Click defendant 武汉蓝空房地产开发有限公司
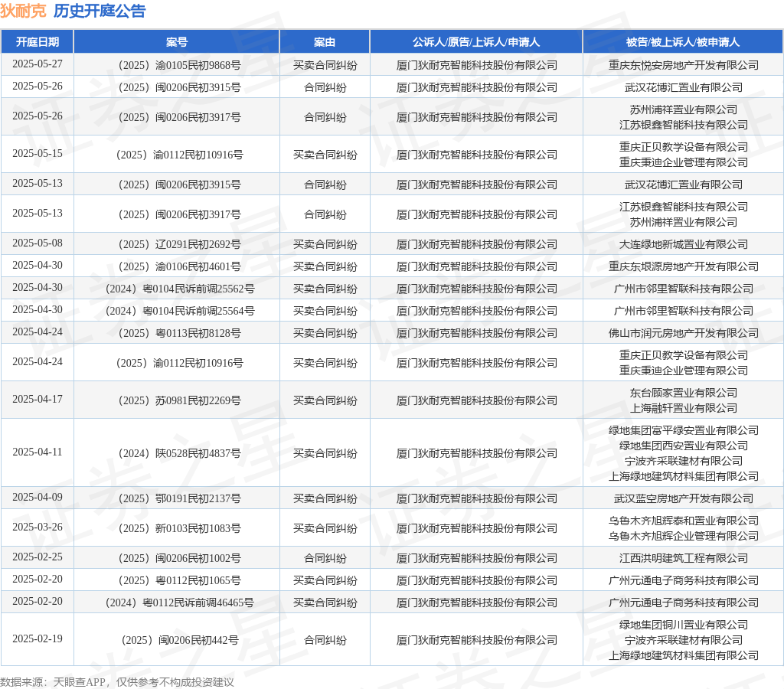 click(x=684, y=498)
